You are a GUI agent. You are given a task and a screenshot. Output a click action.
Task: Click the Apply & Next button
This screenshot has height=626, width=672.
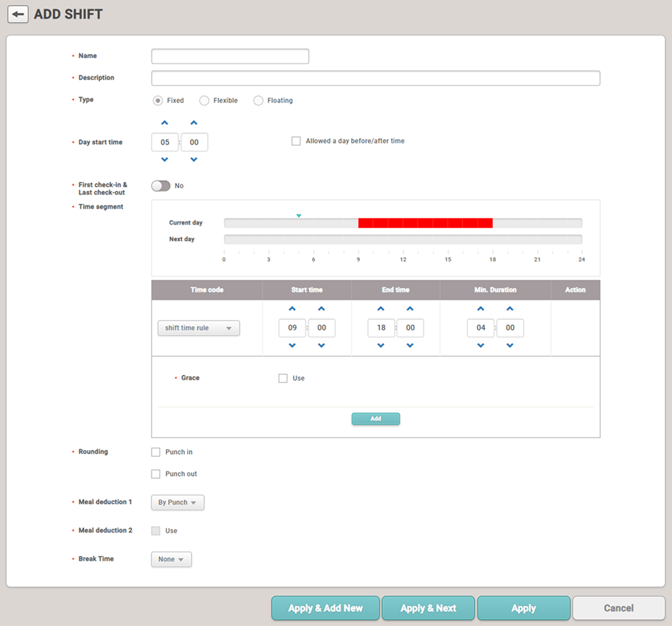[x=428, y=608]
